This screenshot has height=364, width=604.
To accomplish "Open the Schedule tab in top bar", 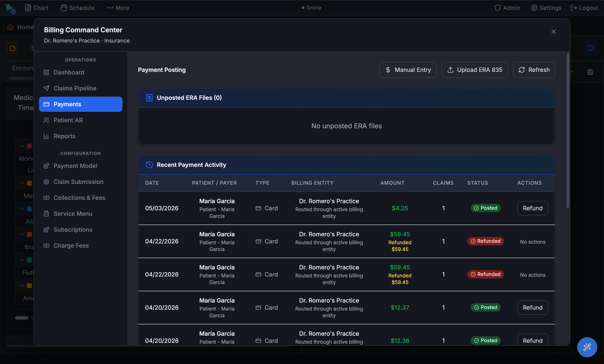I will click(x=77, y=8).
